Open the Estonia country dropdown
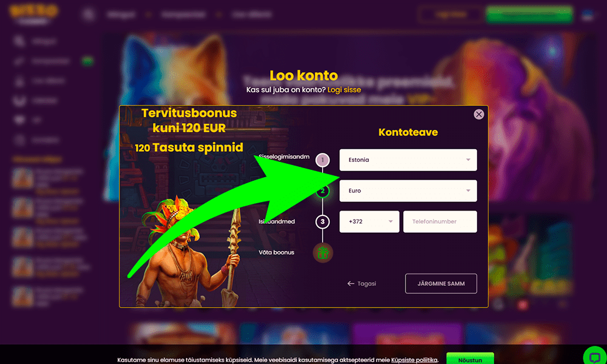The width and height of the screenshot is (607, 364). click(408, 160)
